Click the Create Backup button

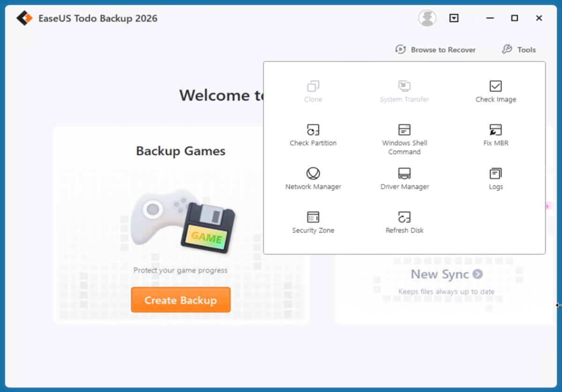click(180, 300)
